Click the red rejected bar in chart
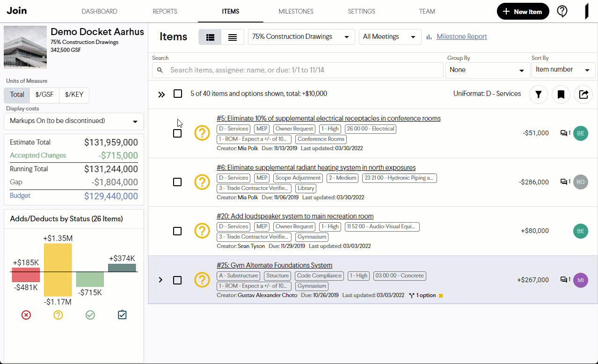The height and width of the screenshot is (364, 598). pyautogui.click(x=26, y=275)
